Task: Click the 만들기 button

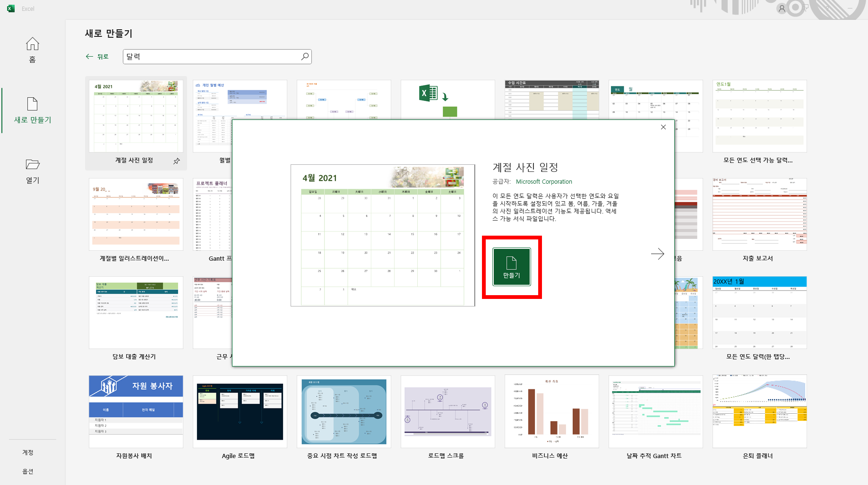Action: (512, 266)
